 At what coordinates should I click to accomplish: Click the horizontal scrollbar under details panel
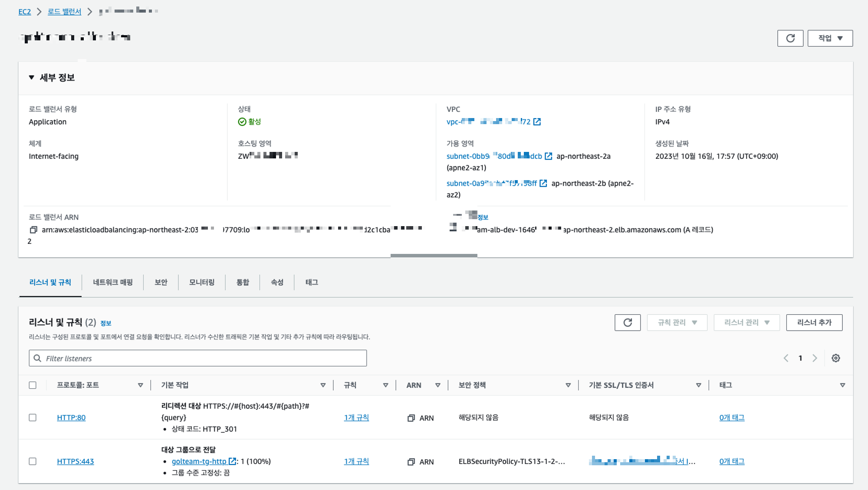[x=434, y=256]
